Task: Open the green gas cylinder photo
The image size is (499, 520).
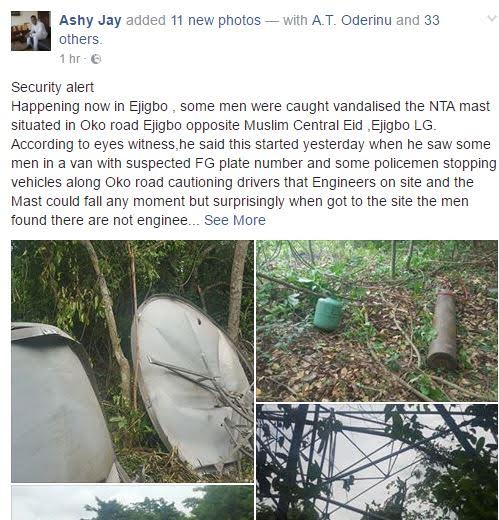Action: click(x=377, y=320)
